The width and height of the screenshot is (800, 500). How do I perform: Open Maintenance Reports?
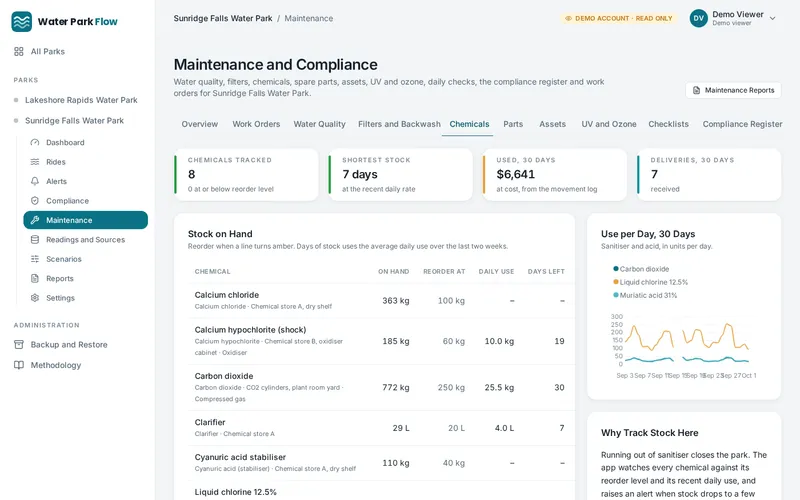pos(733,90)
